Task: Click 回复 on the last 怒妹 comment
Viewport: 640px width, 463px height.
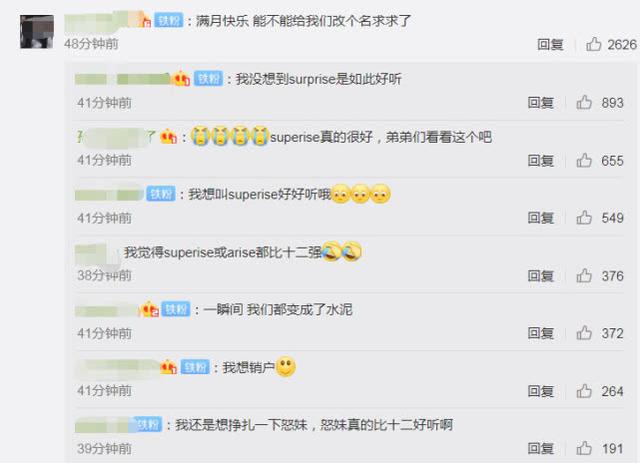Action: point(540,449)
